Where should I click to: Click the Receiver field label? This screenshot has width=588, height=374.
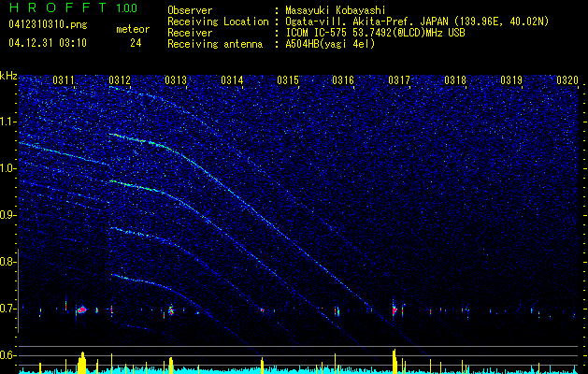coord(190,33)
